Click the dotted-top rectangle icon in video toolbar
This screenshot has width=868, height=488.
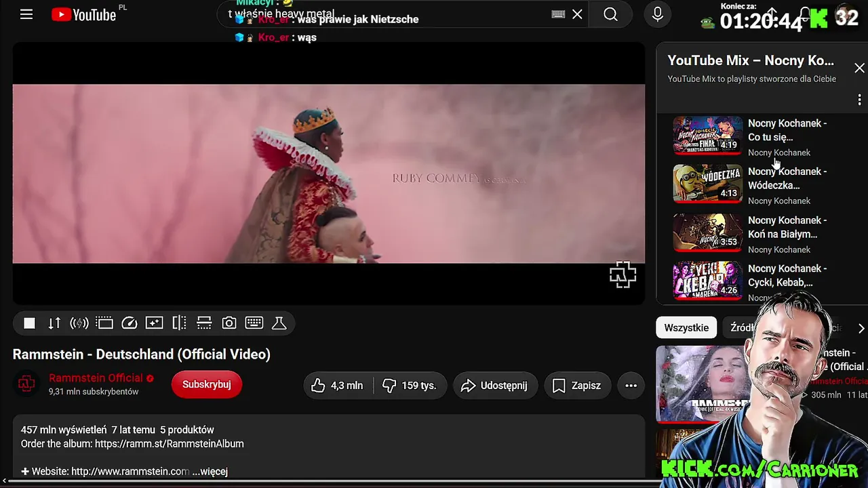[x=104, y=323]
